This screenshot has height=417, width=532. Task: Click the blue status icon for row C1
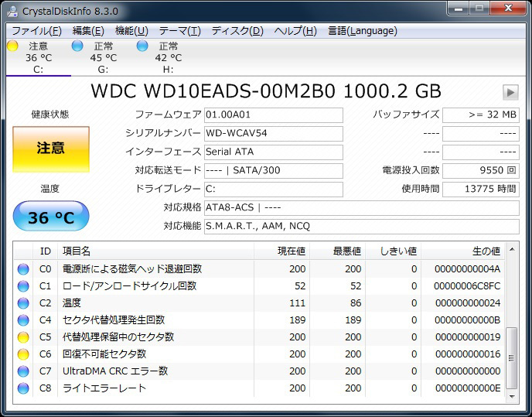coord(23,286)
